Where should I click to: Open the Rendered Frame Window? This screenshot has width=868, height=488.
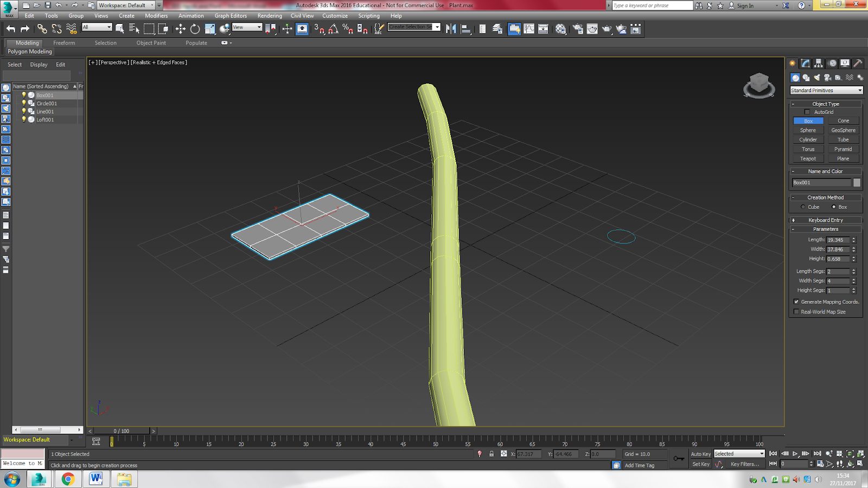[592, 29]
